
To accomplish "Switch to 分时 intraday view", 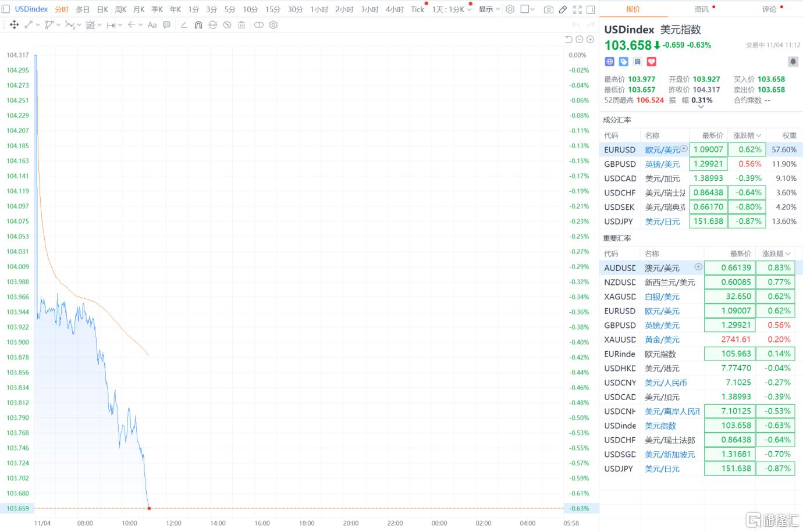I will (61, 9).
